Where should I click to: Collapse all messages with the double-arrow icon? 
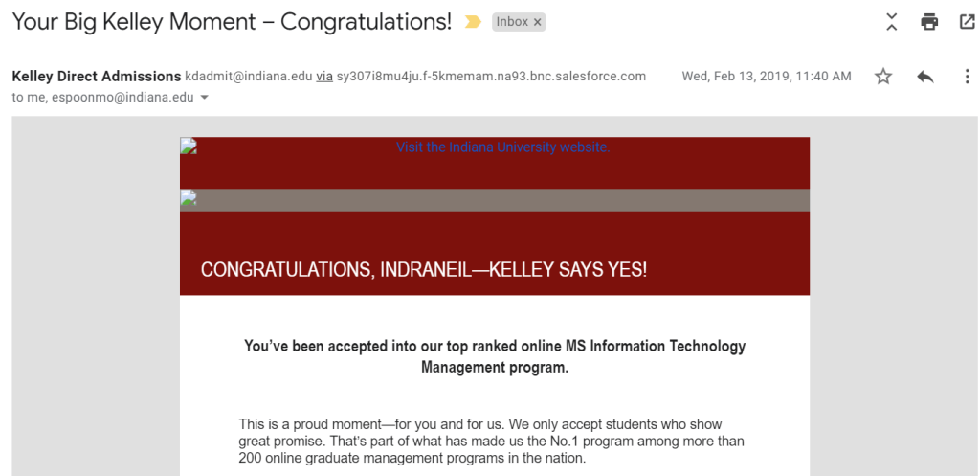click(891, 22)
